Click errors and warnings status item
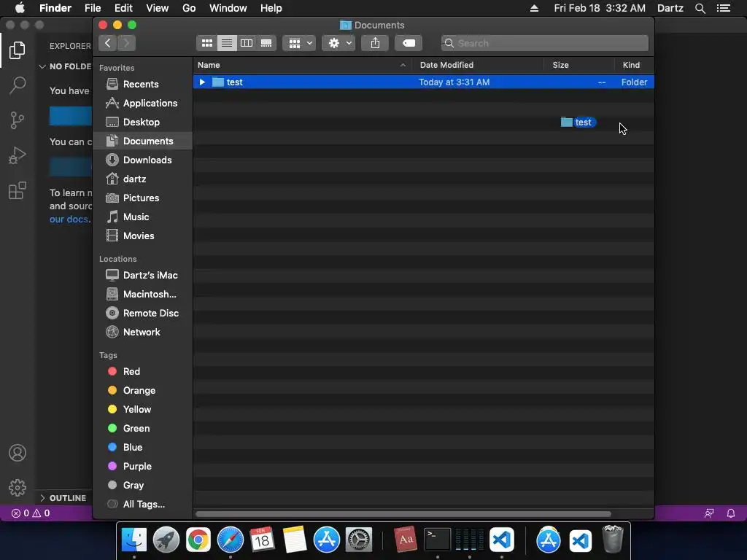Image resolution: width=747 pixels, height=560 pixels. click(31, 513)
